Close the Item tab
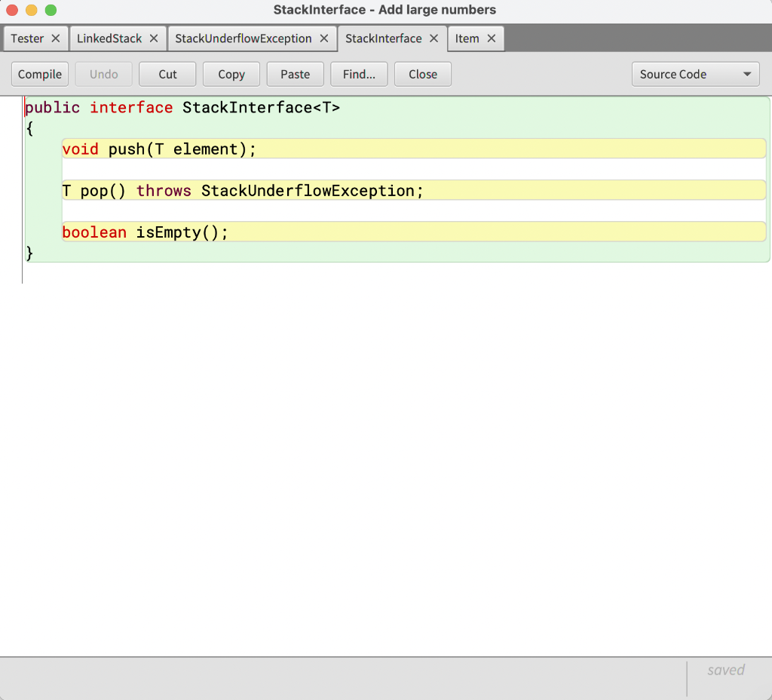The width and height of the screenshot is (772, 700). [491, 38]
